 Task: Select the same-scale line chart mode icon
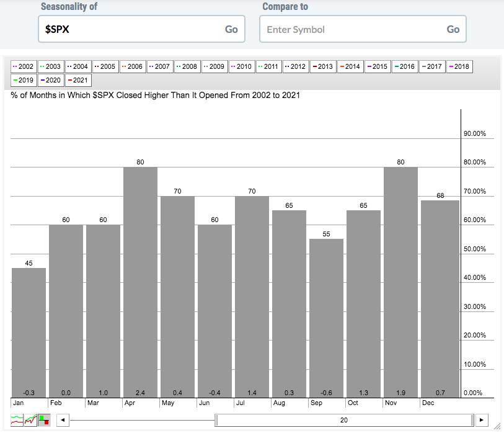[30, 420]
